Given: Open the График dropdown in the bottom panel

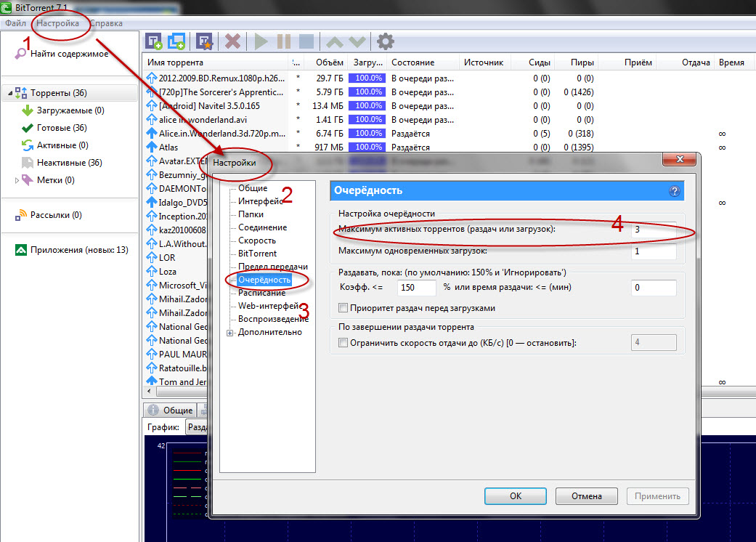Looking at the screenshot, I should pos(198,427).
